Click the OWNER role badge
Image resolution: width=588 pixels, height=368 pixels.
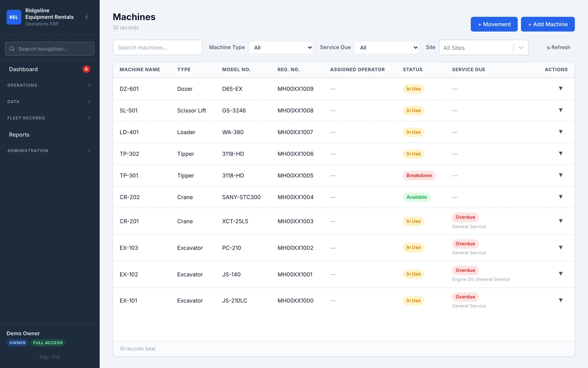coord(17,343)
